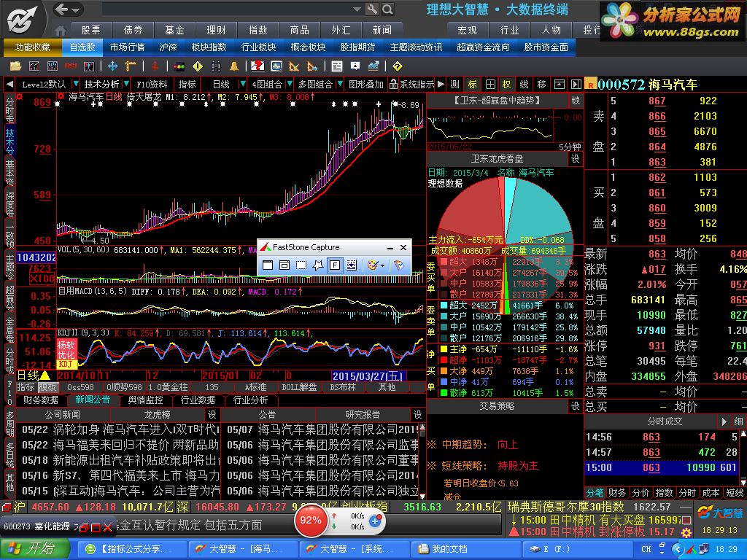Open the yellow help question diamond icon
Image resolution: width=747 pixels, height=560 pixels.
398,66
